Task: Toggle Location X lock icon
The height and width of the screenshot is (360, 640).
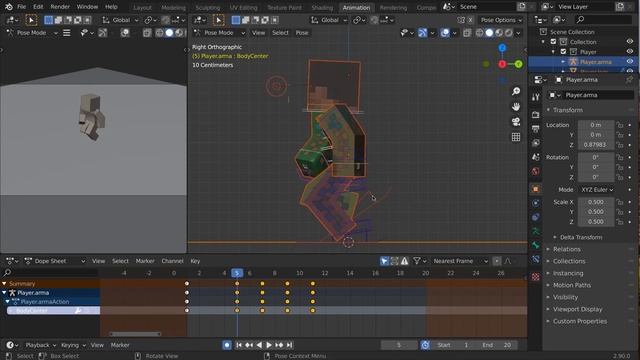Action: coord(620,125)
